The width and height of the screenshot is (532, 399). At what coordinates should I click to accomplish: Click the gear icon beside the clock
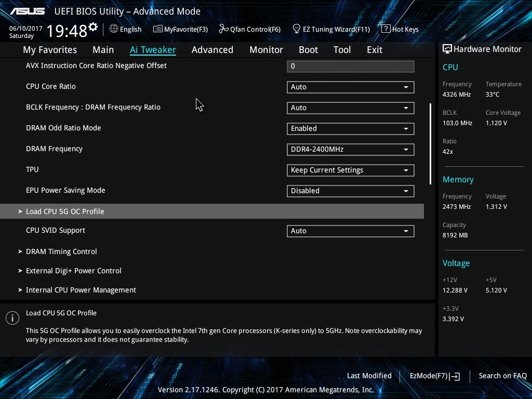93,26
